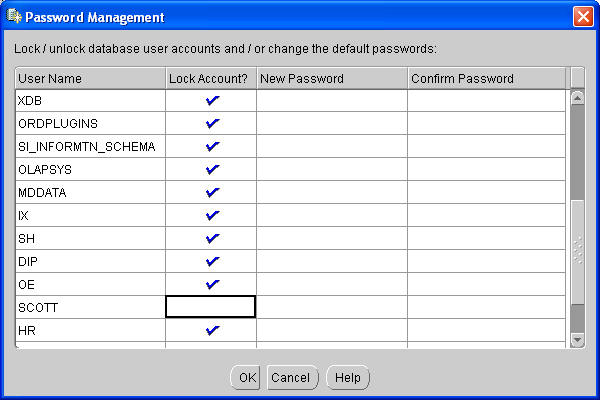Click the Cancel button
Screen dimensions: 600x400
click(x=292, y=378)
